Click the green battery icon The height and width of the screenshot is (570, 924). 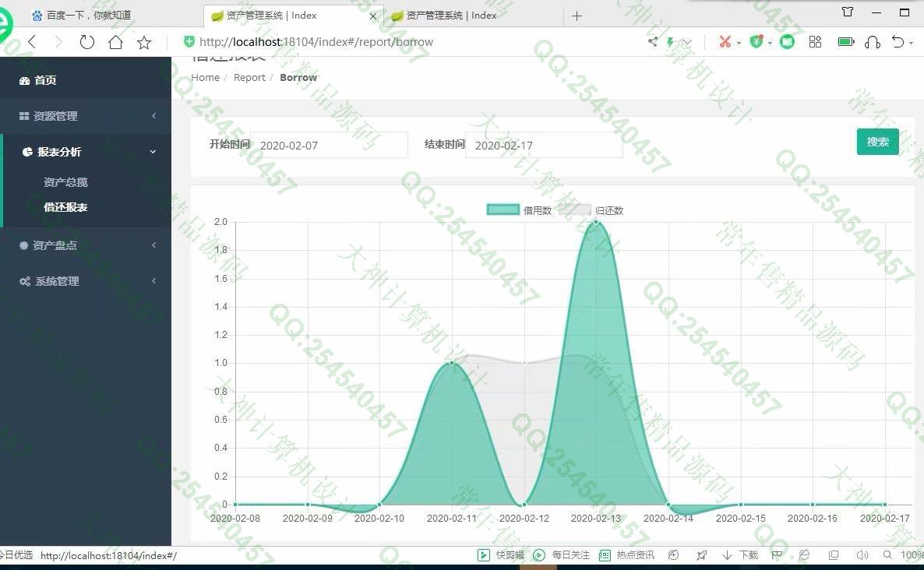845,42
